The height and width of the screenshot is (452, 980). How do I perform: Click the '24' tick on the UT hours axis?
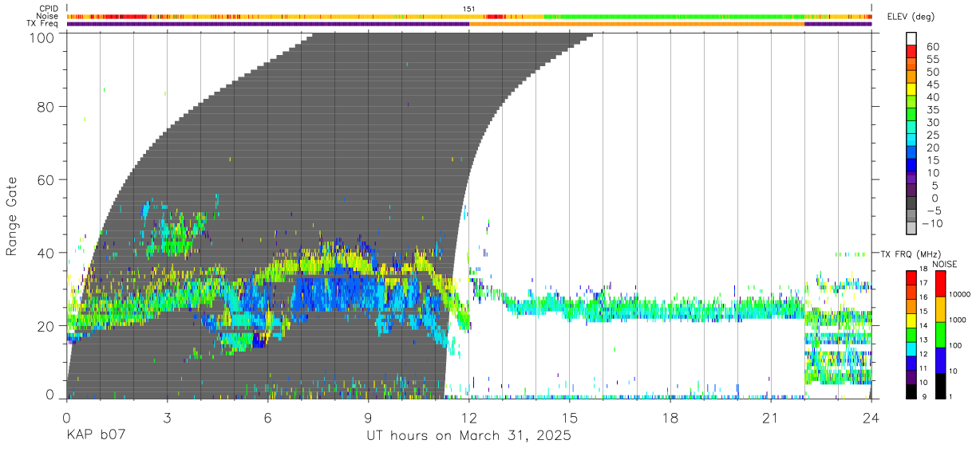871,417
